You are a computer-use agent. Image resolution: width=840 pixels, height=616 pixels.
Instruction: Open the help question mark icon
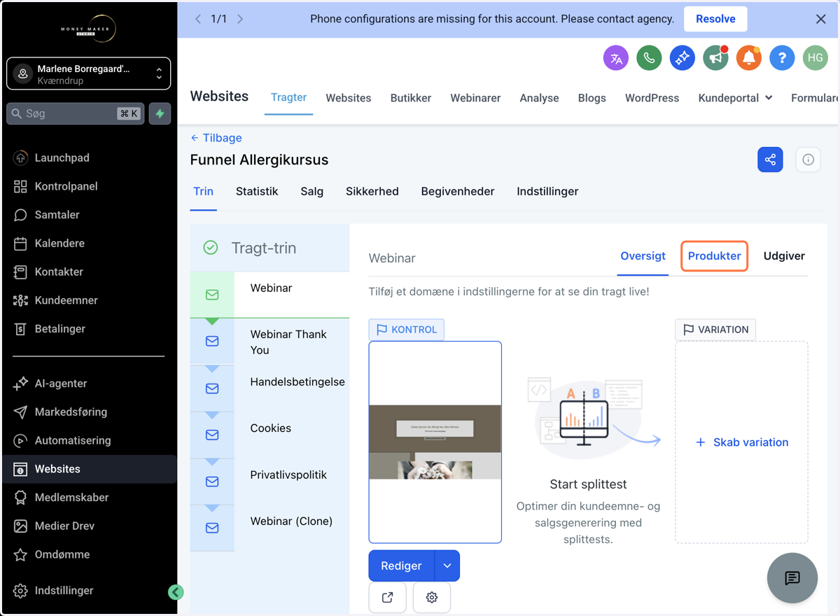click(x=782, y=58)
